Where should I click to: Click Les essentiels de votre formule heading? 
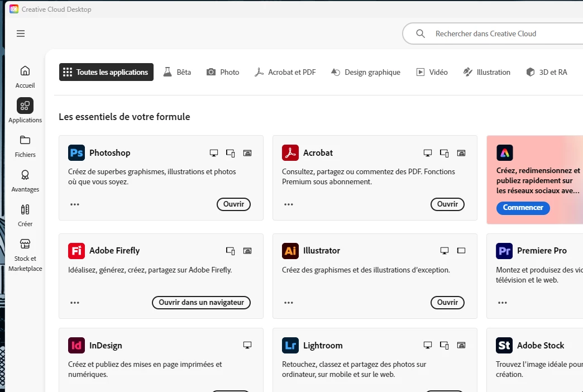[x=124, y=117]
